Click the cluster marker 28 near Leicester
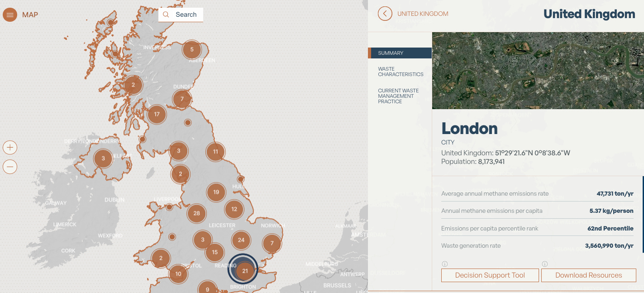644x293 pixels. [x=196, y=213]
